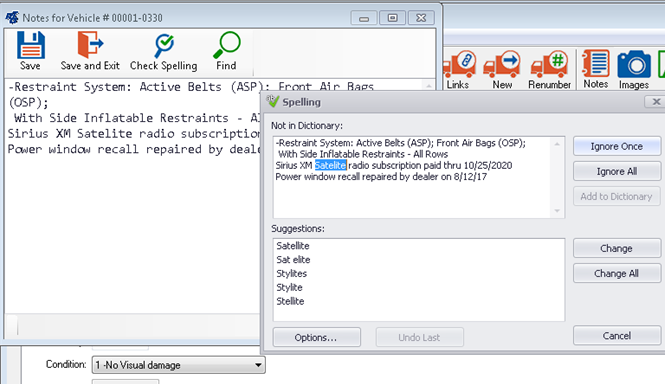Screen dimensions: 665x384
Task: Click the New truck icon
Action: 502,64
